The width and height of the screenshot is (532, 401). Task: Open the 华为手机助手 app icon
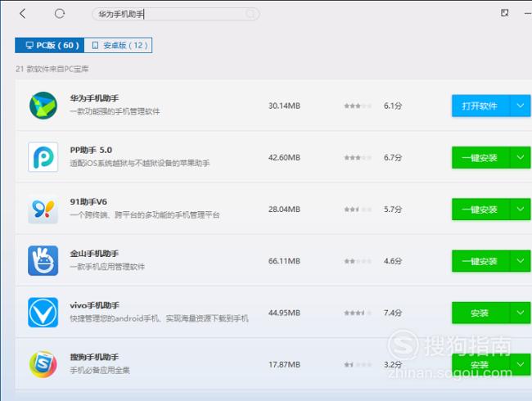43,106
